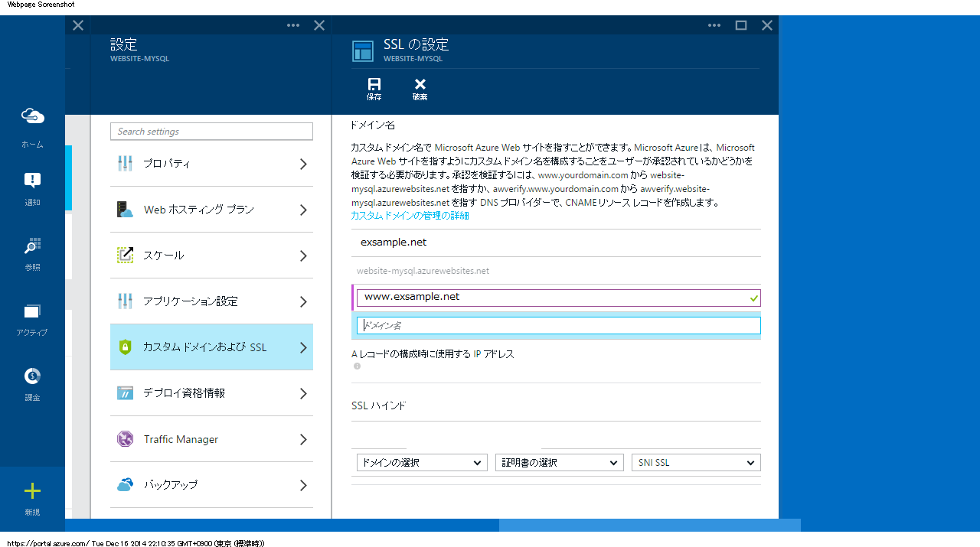Open the ellipsis menu on SSL blade

(714, 25)
